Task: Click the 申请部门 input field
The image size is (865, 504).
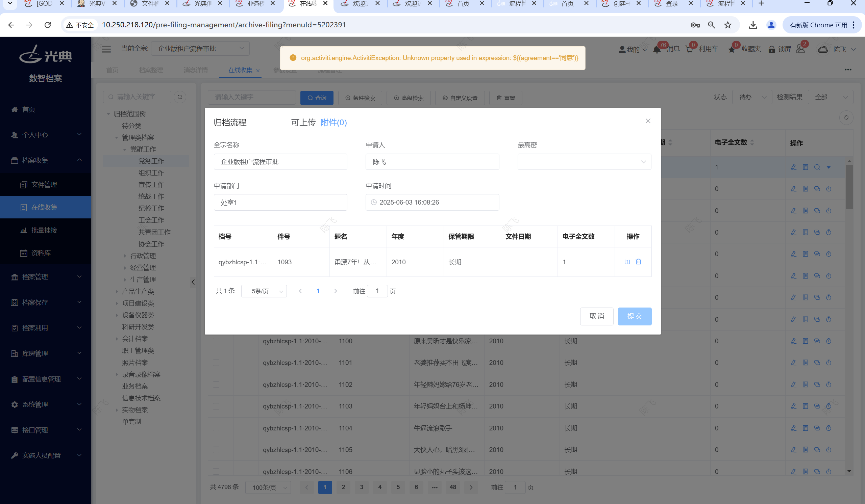Action: [280, 202]
